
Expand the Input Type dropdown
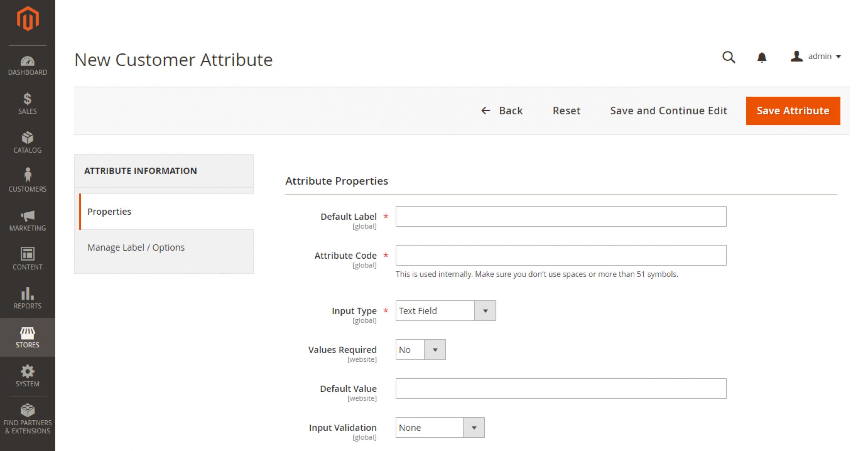click(x=486, y=310)
